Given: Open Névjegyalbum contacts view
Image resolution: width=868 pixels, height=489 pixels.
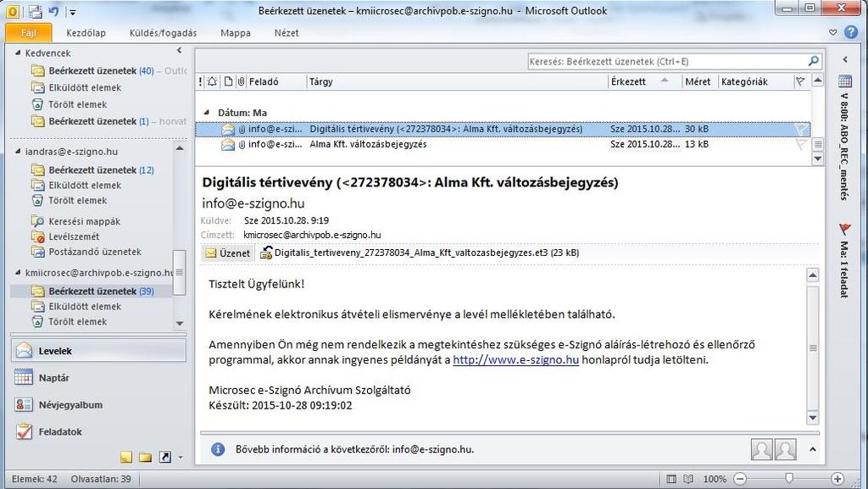Looking at the screenshot, I should pyautogui.click(x=98, y=405).
